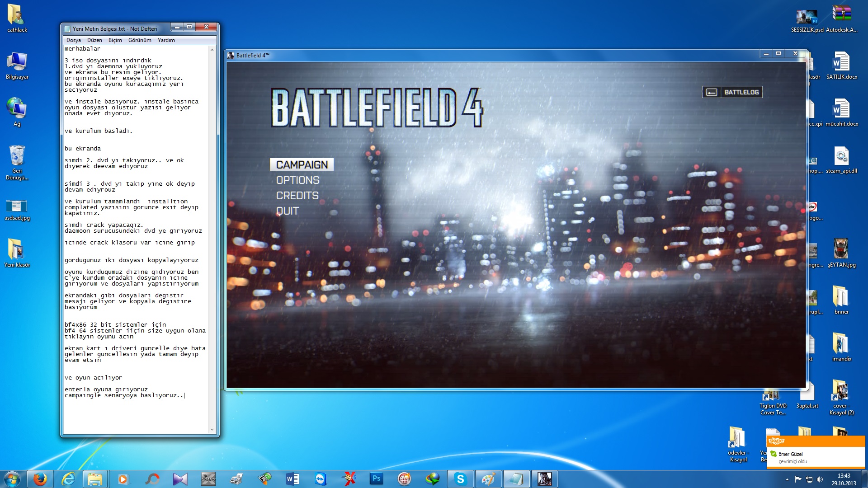Open Paint from the taskbar
868x488 pixels.
[x=488, y=479]
